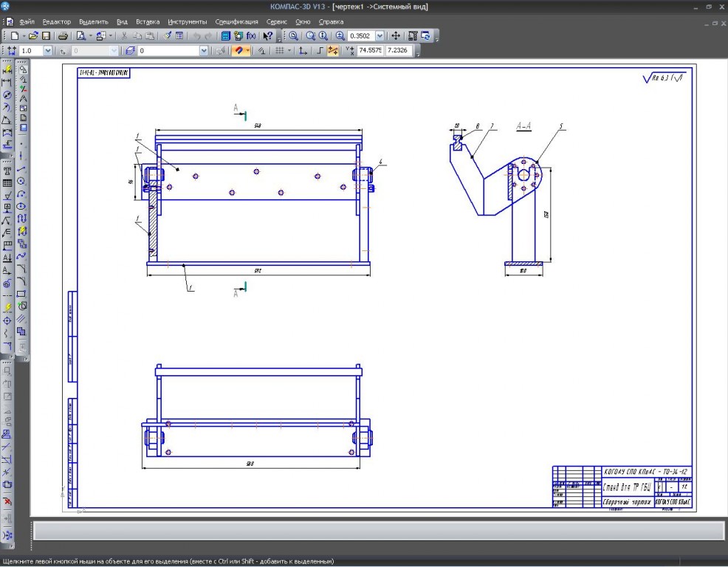Open the f(x) variables panel

click(x=251, y=35)
